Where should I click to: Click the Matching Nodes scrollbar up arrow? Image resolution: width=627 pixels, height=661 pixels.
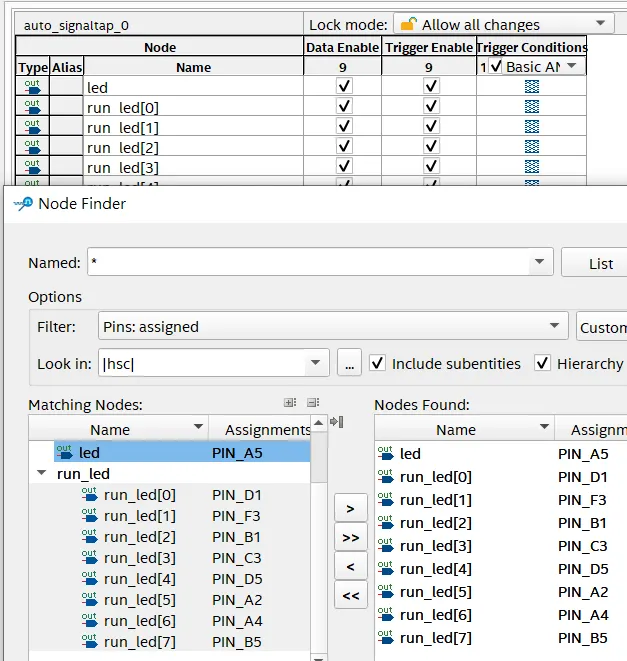[319, 422]
